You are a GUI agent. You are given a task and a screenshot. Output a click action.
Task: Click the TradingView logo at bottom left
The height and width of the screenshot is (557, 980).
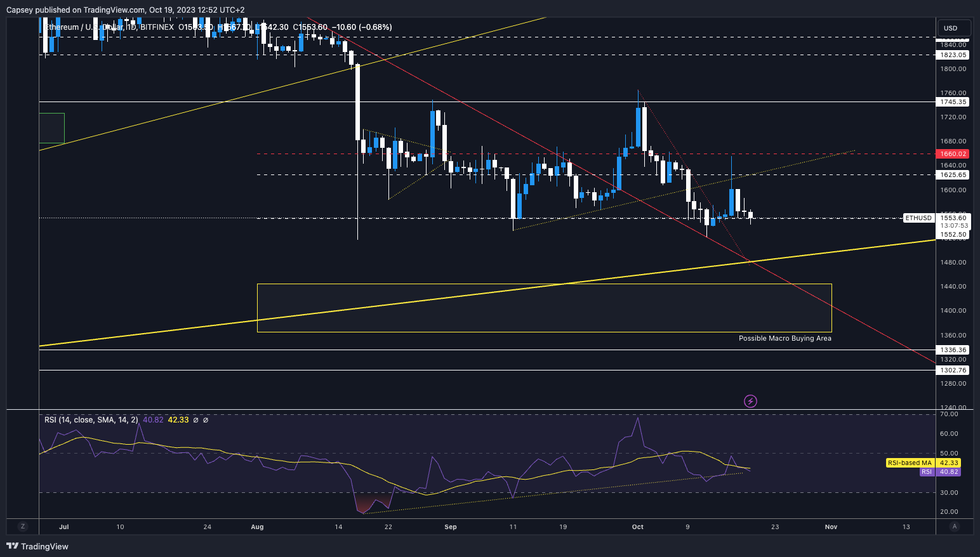[x=38, y=546]
